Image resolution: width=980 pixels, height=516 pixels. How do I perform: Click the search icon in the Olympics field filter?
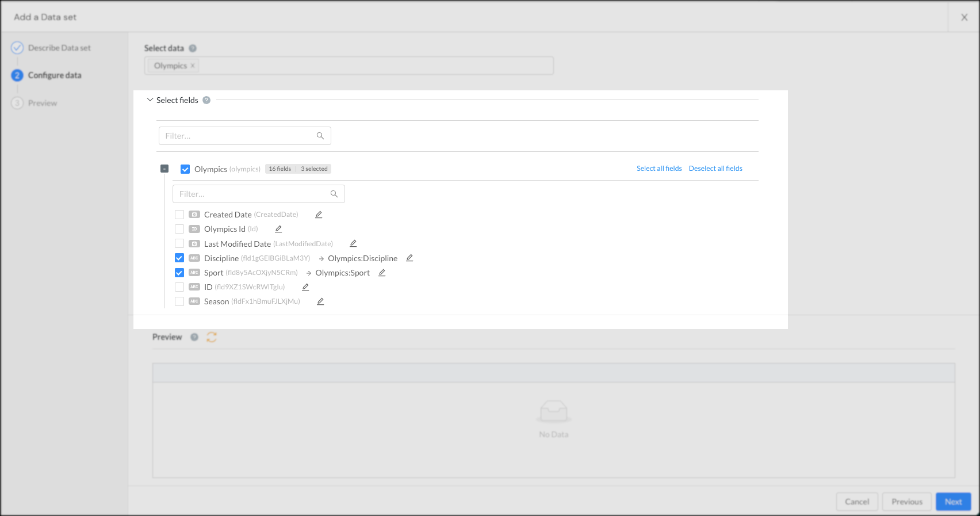click(x=334, y=194)
